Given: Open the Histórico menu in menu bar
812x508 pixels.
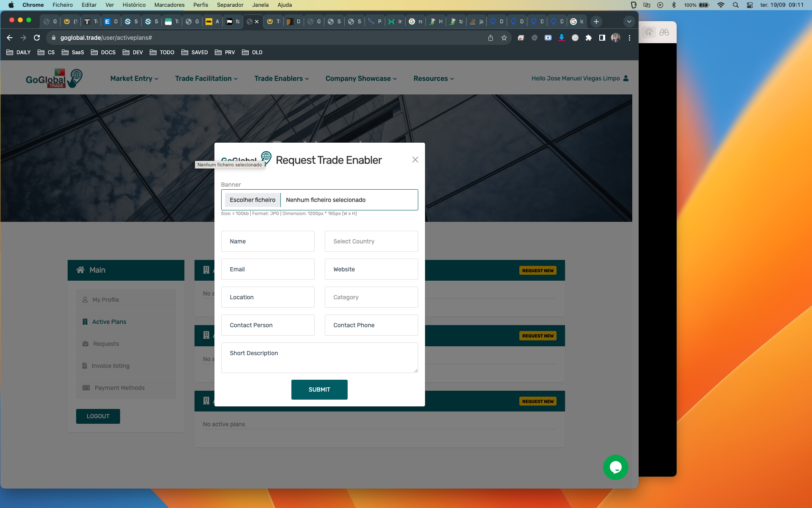Looking at the screenshot, I should click(x=134, y=5).
